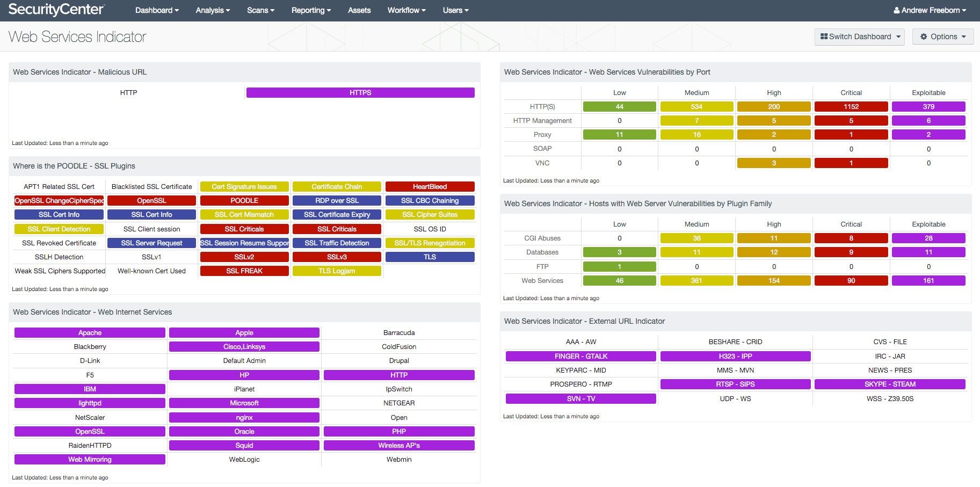Select the RTSP - SIPS indicator
The height and width of the screenshot is (487, 980).
coord(735,384)
